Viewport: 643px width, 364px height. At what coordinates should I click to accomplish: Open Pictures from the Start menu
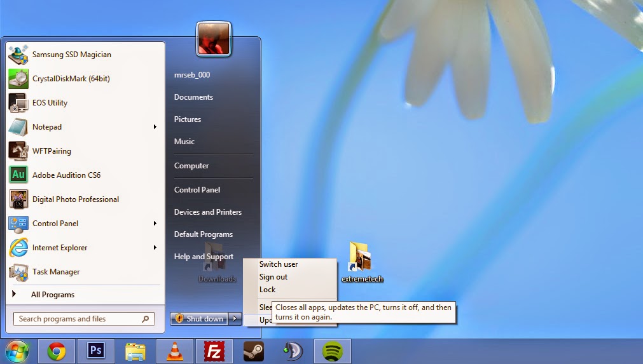[188, 119]
